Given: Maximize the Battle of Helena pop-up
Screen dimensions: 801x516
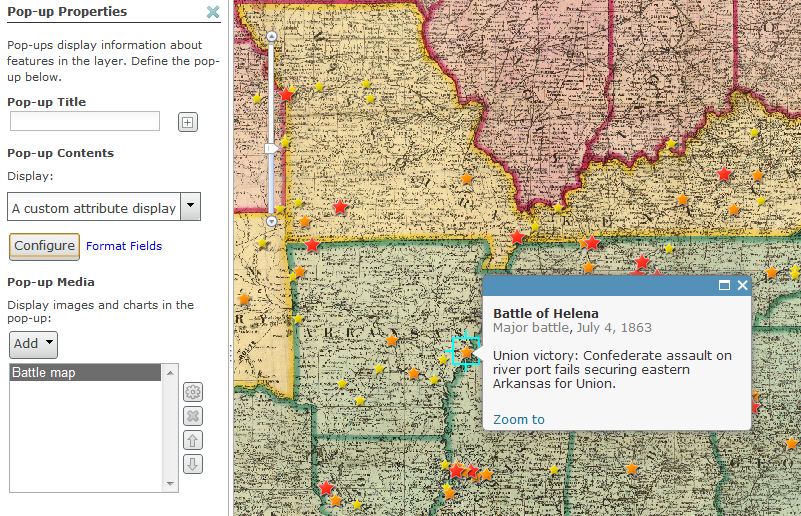Looking at the screenshot, I should [724, 285].
